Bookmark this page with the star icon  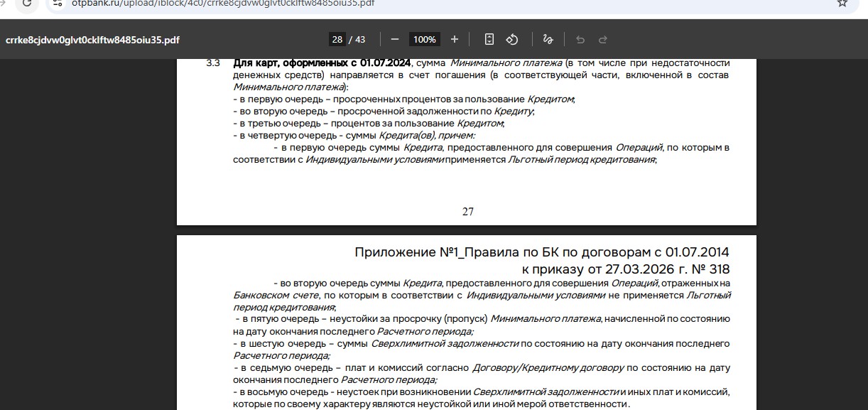(x=842, y=3)
